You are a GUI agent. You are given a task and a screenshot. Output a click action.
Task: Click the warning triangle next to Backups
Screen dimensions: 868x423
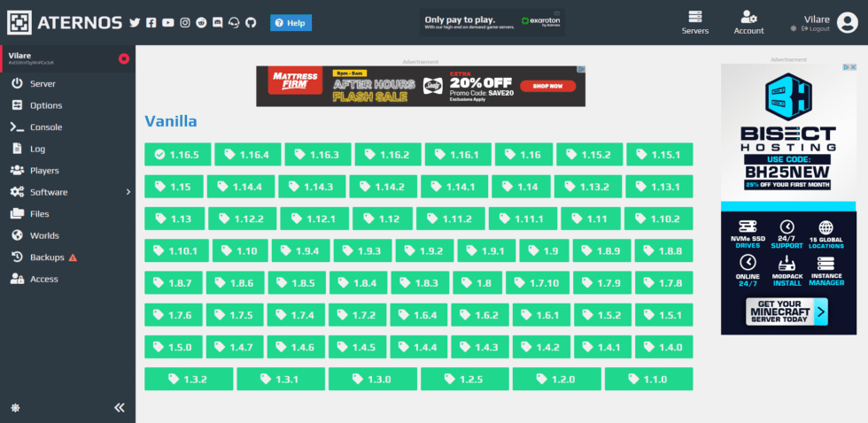(x=73, y=258)
